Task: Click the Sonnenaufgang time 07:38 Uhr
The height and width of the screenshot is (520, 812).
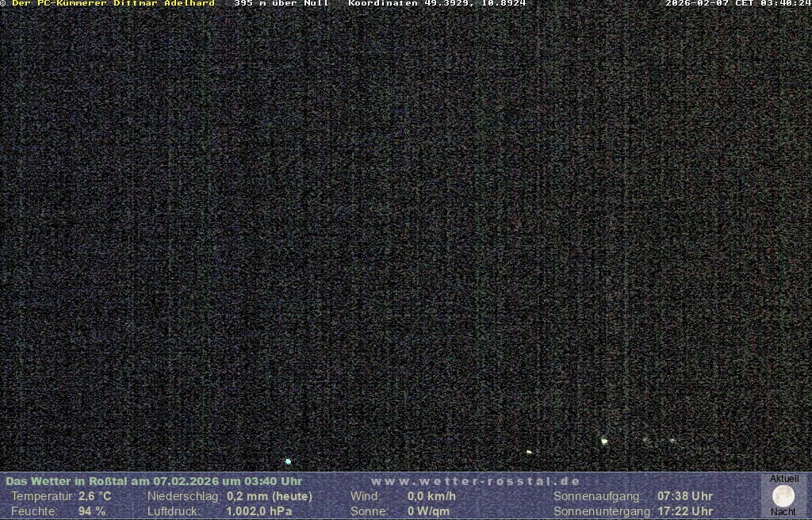Action: tap(684, 496)
